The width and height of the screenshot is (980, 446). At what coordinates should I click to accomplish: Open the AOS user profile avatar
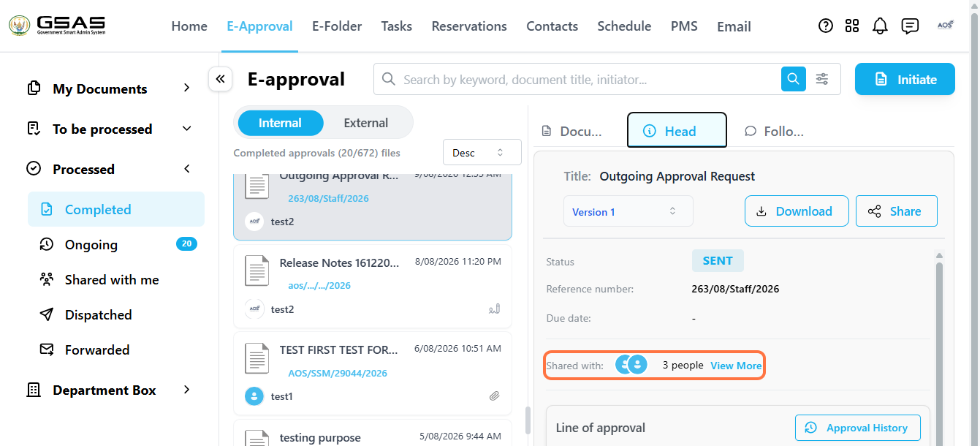tap(946, 26)
